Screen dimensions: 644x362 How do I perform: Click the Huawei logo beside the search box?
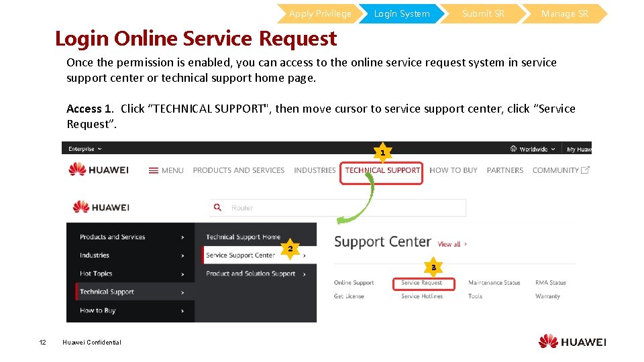point(101,207)
